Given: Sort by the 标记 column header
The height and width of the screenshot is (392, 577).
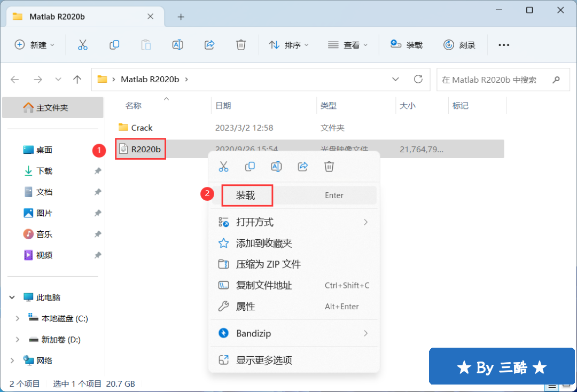Looking at the screenshot, I should pos(461,106).
